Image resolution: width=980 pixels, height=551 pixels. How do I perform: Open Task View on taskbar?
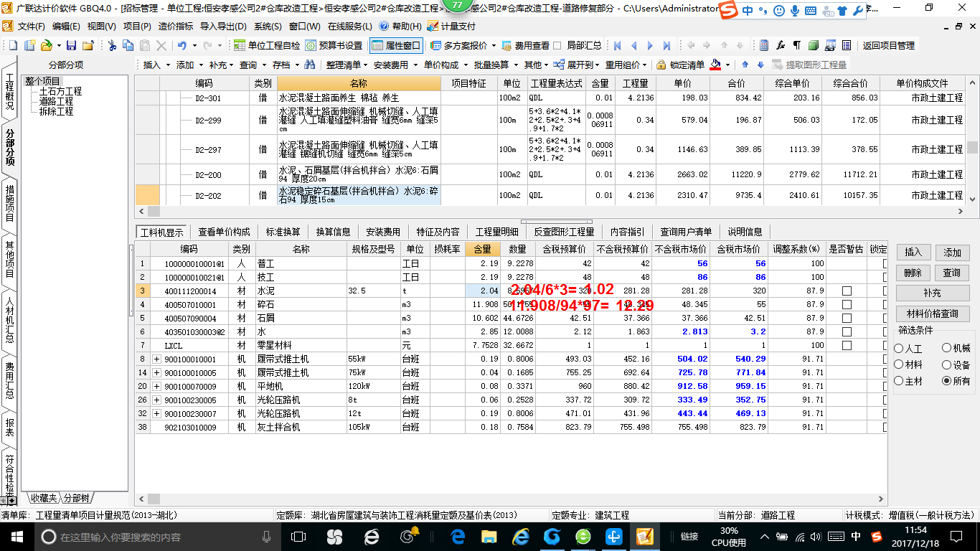pyautogui.click(x=298, y=536)
